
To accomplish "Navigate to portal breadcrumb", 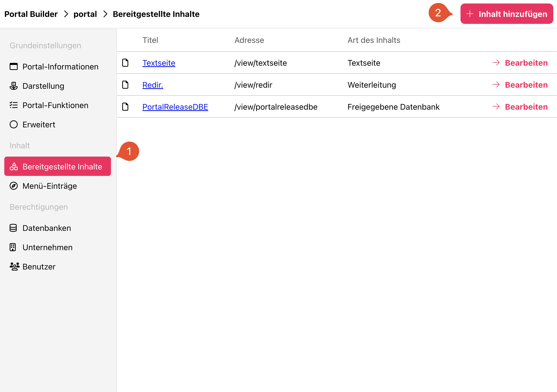I will 85,14.
